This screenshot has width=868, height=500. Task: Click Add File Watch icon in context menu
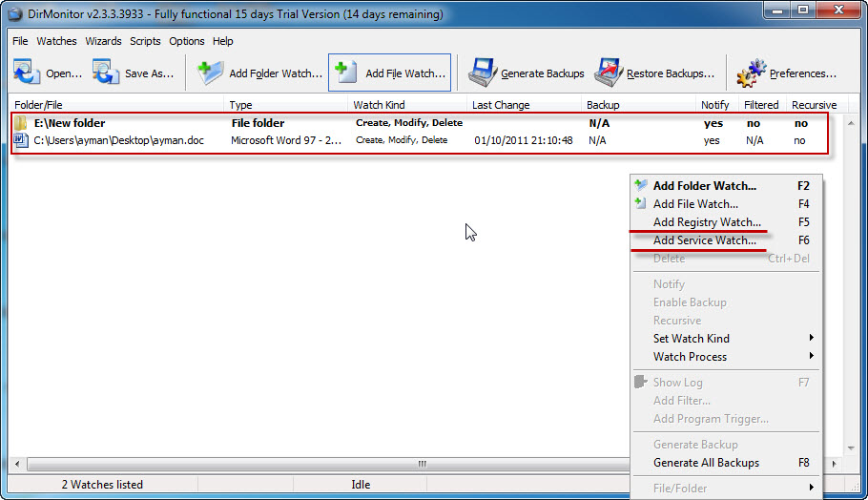click(640, 204)
